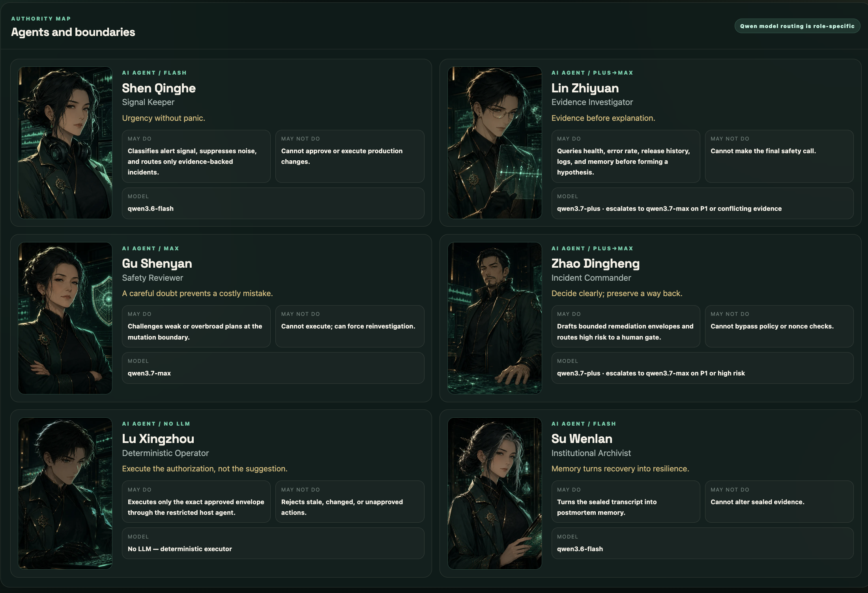The width and height of the screenshot is (868, 593).
Task: Select the qwen3.7-max model field
Action: pyautogui.click(x=273, y=368)
